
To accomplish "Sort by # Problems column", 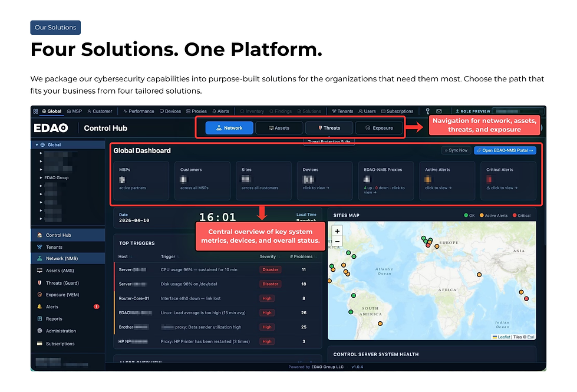I will pos(303,256).
